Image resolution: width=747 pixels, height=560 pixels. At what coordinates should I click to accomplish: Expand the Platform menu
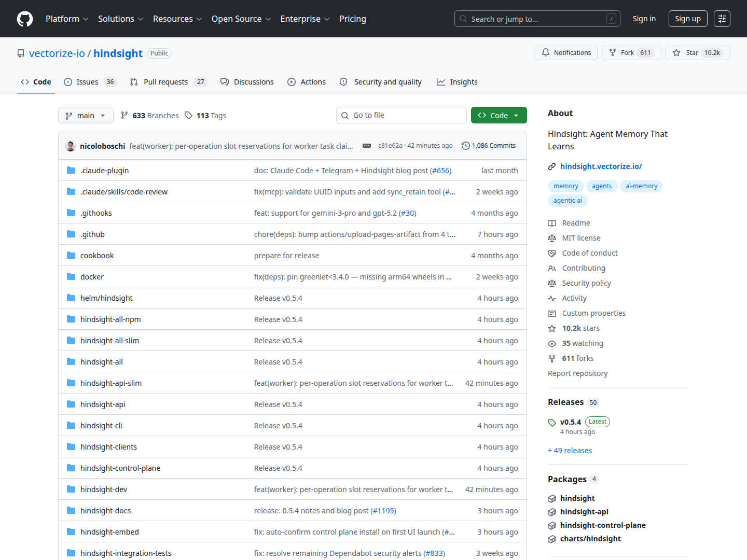(x=67, y=19)
